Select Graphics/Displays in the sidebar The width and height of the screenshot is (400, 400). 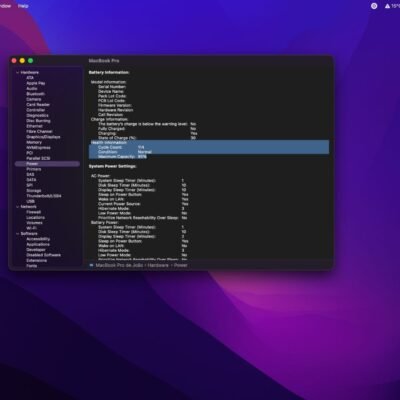[x=43, y=137]
